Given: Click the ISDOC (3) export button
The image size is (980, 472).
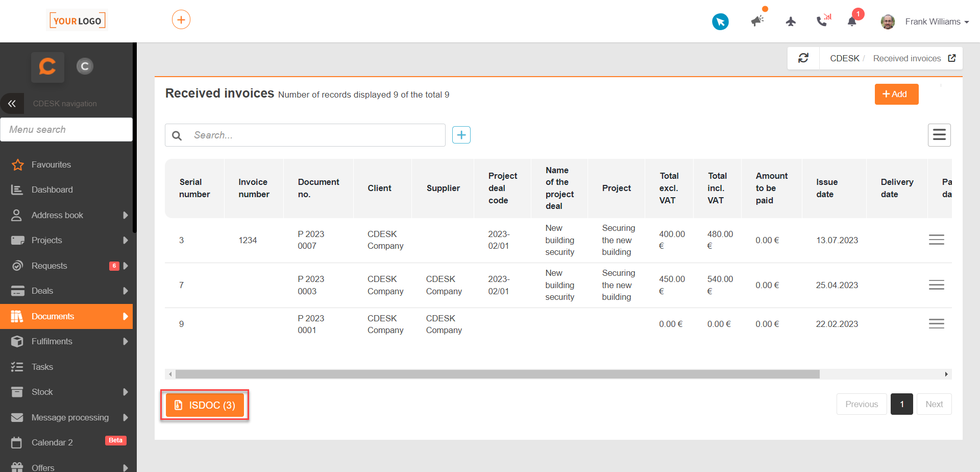Looking at the screenshot, I should [205, 405].
